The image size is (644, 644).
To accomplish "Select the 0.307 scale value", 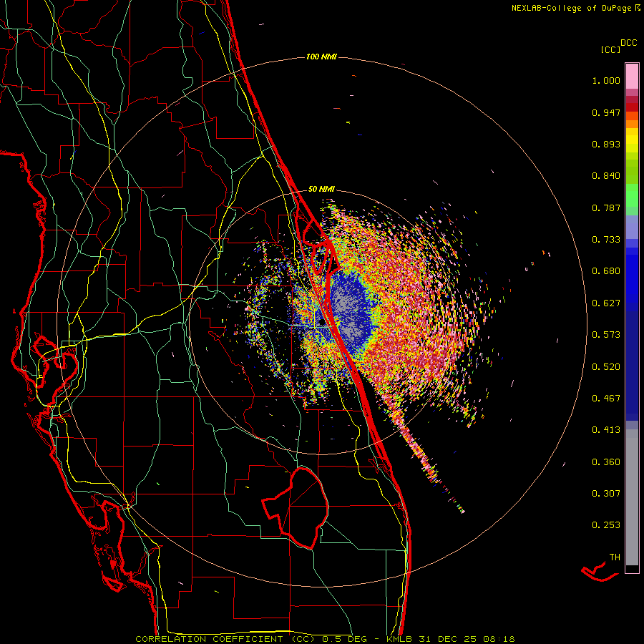I will tap(606, 494).
